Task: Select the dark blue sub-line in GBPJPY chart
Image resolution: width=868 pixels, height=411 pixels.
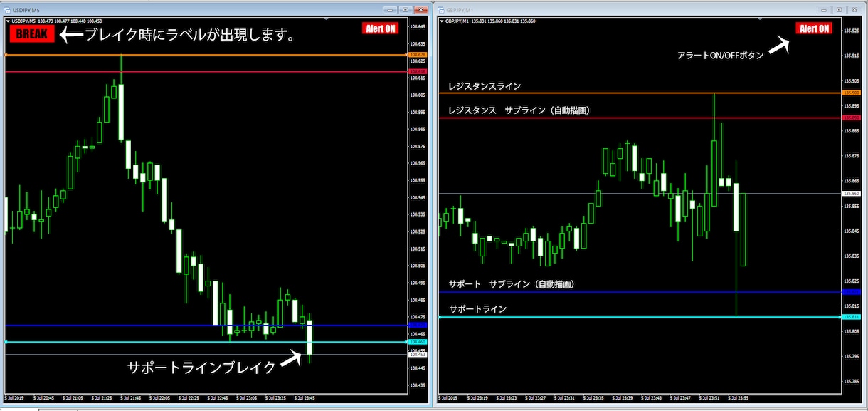Action: coord(640,292)
